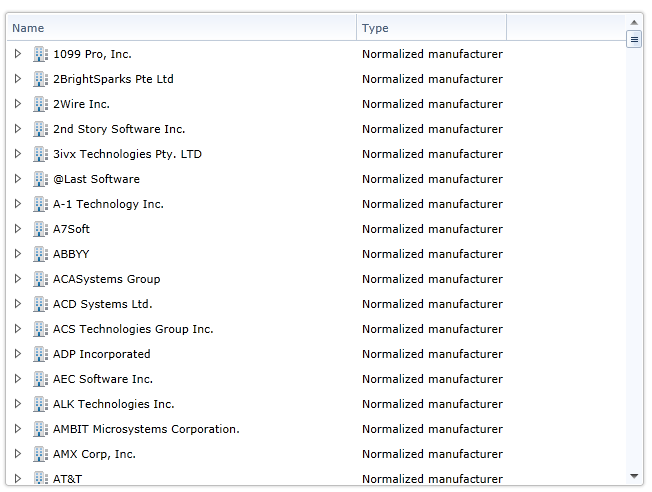Expand the A-1 Technology Inc. node
This screenshot has width=652, height=492.
click(17, 203)
